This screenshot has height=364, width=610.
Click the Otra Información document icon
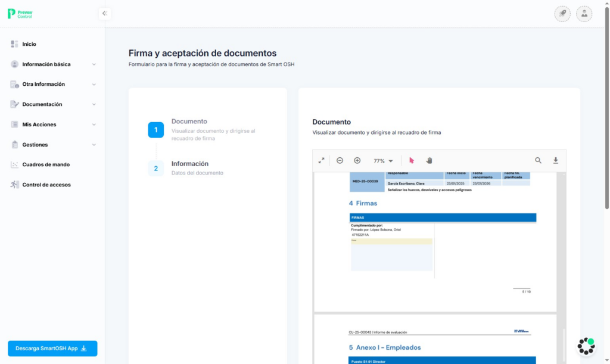[14, 85]
